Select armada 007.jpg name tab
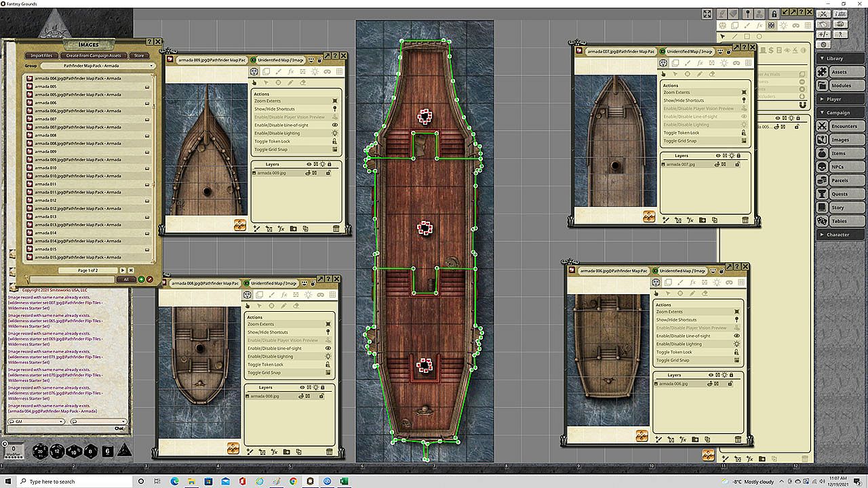Viewport: 868px width, 488px height. tap(620, 52)
